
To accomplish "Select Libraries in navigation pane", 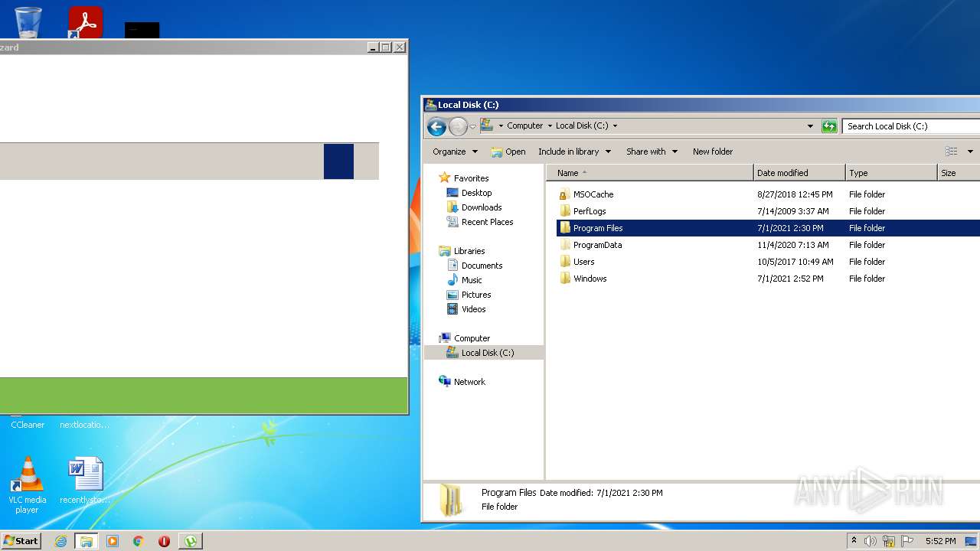I will point(469,251).
